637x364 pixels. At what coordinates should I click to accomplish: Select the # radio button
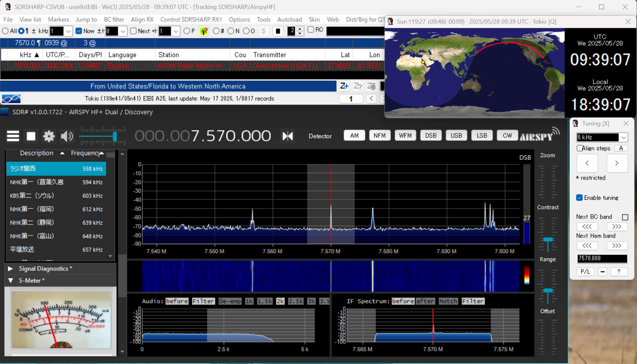216,31
